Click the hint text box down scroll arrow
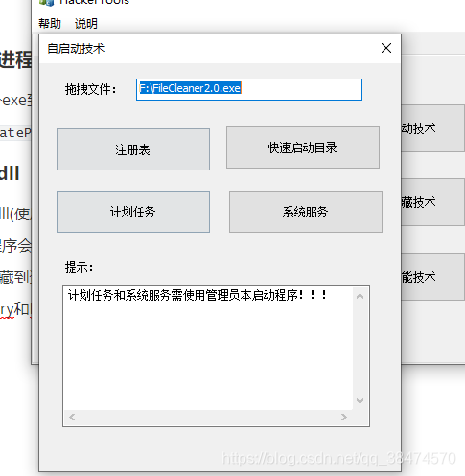Screen dimensions: 465x476 360,401
